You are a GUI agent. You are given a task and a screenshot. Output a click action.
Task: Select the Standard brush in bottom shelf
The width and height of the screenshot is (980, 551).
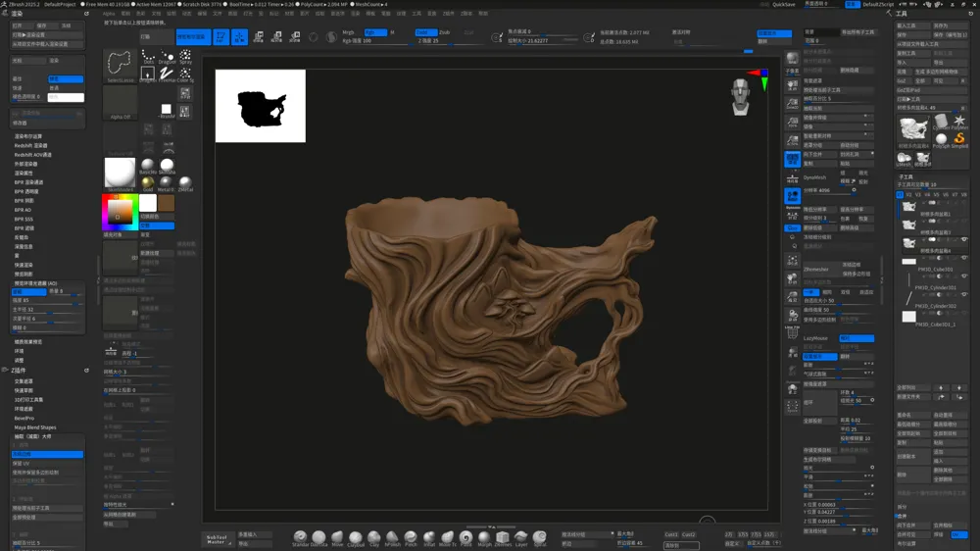point(300,537)
